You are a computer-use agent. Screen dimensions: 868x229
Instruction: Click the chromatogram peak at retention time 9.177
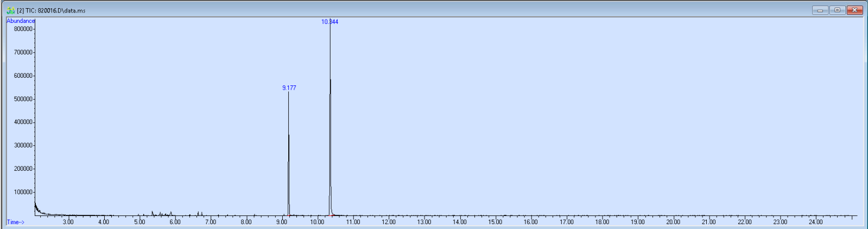tap(289, 154)
